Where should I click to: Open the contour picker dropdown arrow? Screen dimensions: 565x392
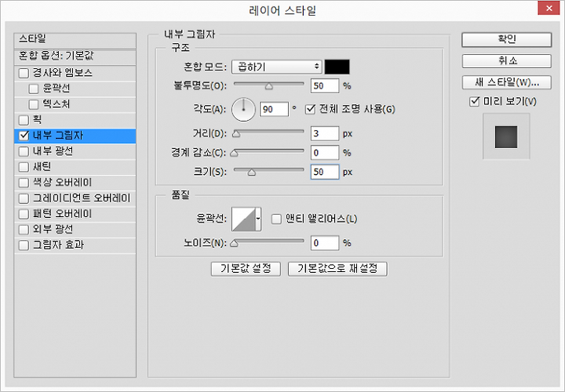point(258,219)
